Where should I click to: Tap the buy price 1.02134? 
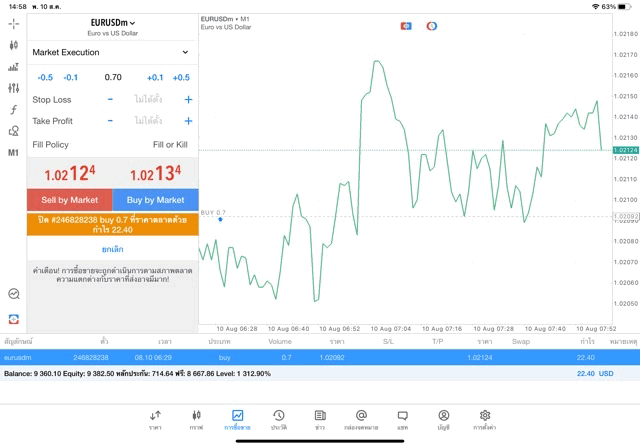(x=156, y=173)
